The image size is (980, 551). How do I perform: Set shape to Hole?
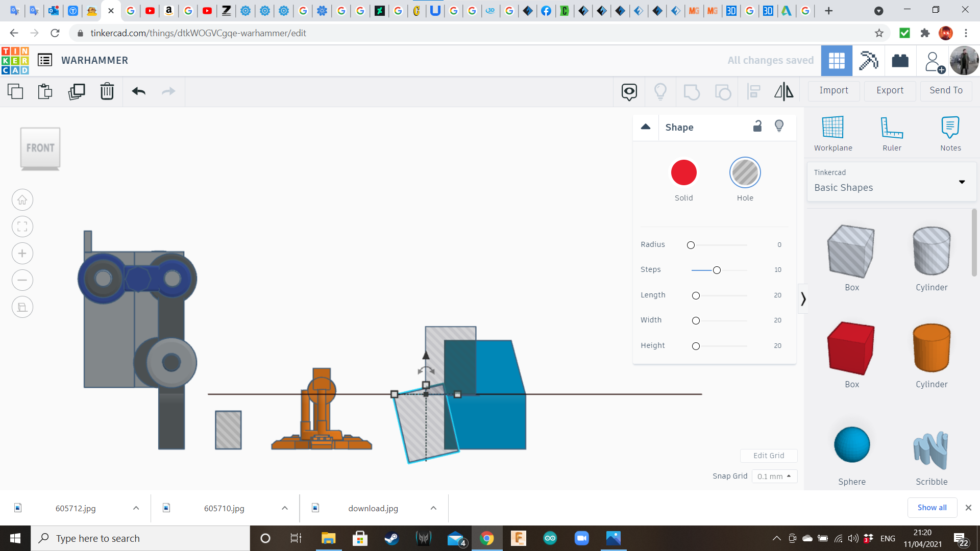[x=745, y=173]
